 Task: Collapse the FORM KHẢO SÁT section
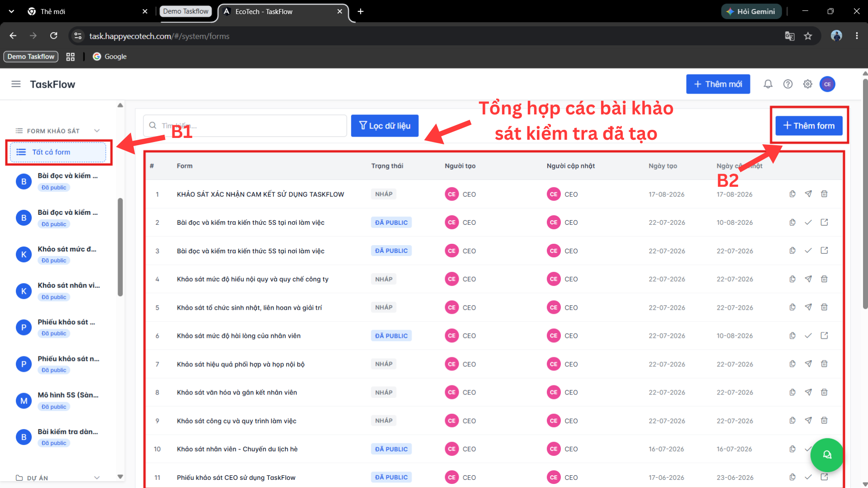(97, 131)
